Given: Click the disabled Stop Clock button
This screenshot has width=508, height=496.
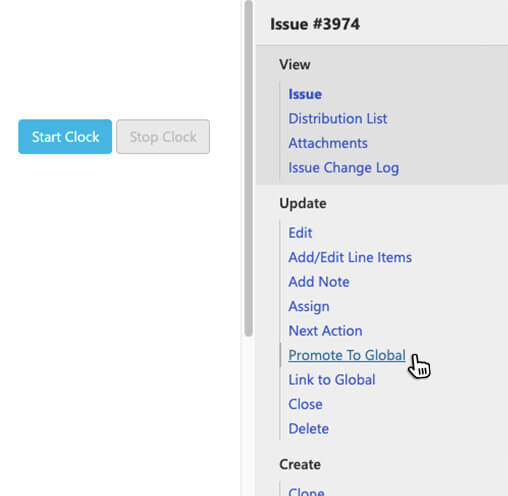Looking at the screenshot, I should point(163,137).
